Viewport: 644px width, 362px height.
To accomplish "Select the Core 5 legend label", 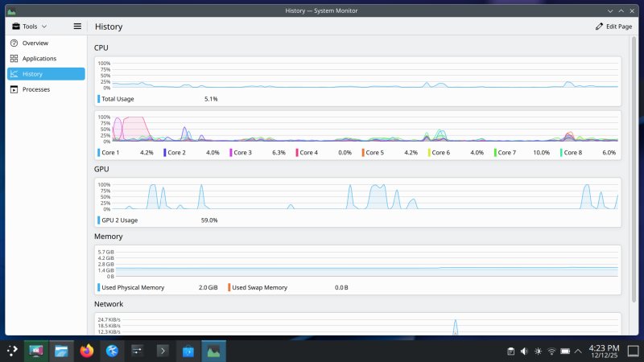I will click(373, 153).
